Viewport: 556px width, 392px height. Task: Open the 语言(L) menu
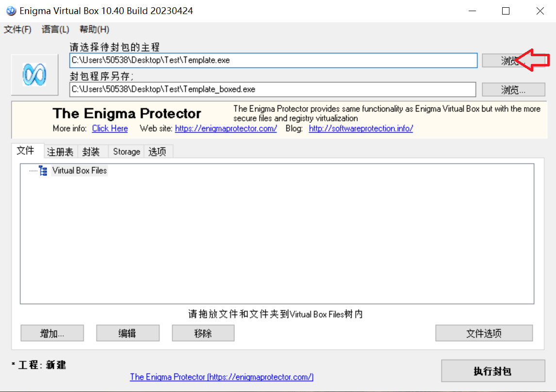(55, 30)
